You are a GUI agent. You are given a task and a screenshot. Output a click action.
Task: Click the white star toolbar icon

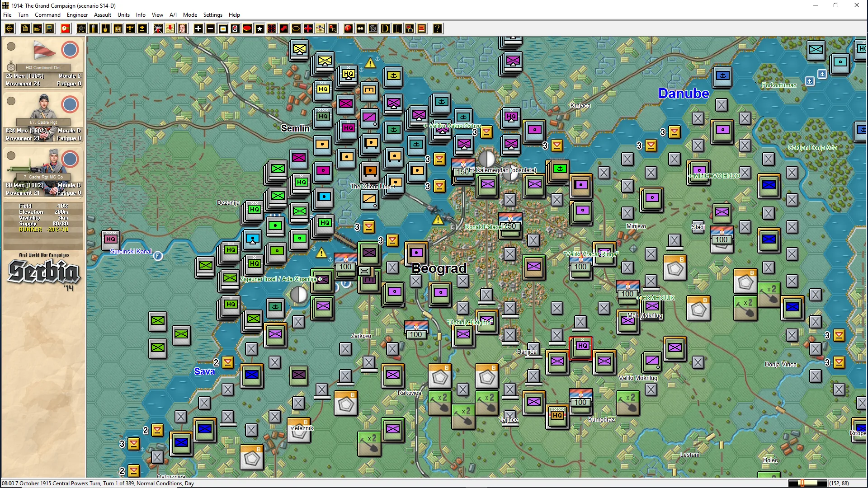[259, 29]
